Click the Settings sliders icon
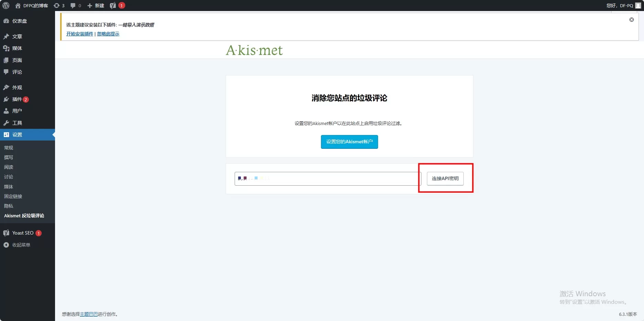 (x=6, y=135)
